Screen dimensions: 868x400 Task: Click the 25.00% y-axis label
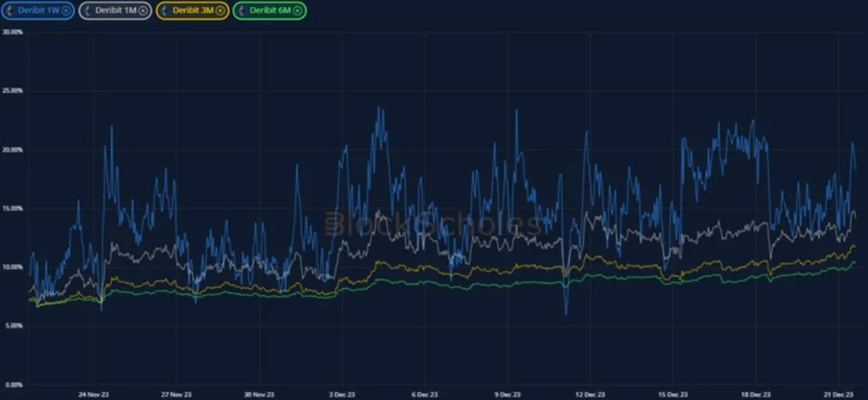point(12,91)
